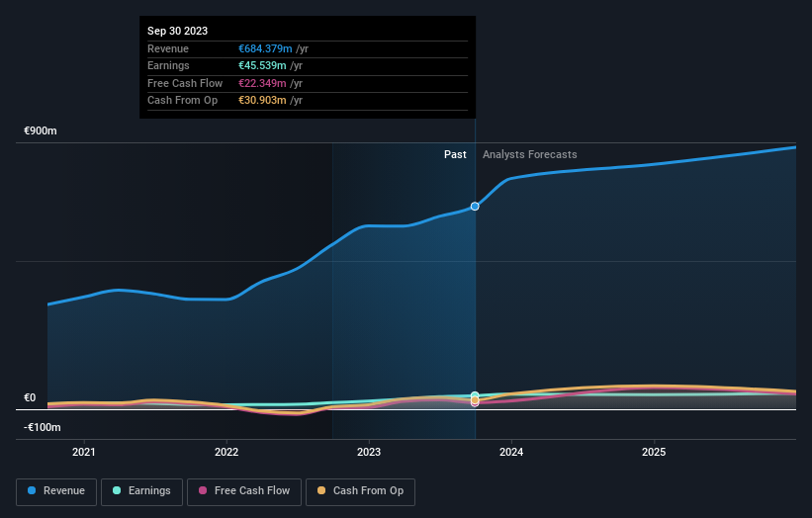Click the 2023 x-axis label
Image resolution: width=812 pixels, height=518 pixels.
[369, 452]
